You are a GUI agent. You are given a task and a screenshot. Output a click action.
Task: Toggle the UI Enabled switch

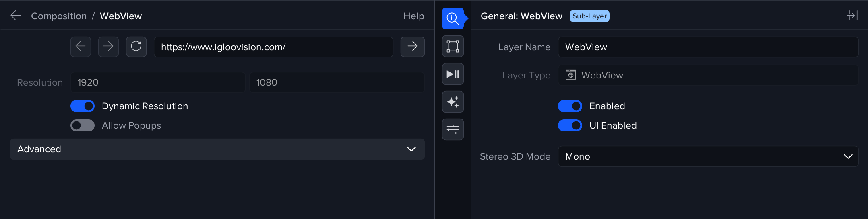point(570,125)
